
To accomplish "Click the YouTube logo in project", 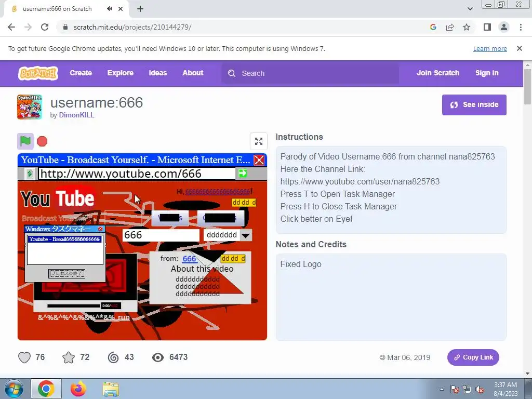I will tap(58, 198).
